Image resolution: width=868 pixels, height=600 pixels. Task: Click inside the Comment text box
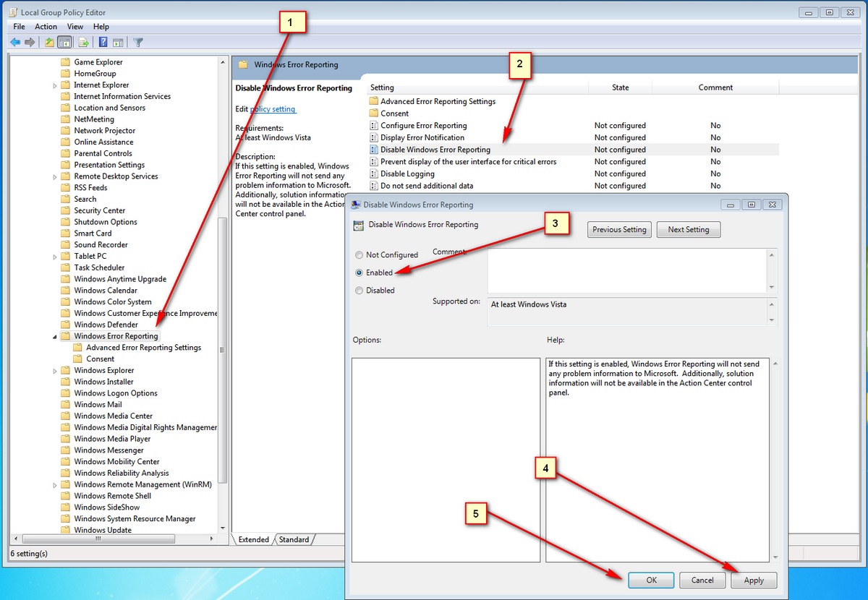pos(628,270)
